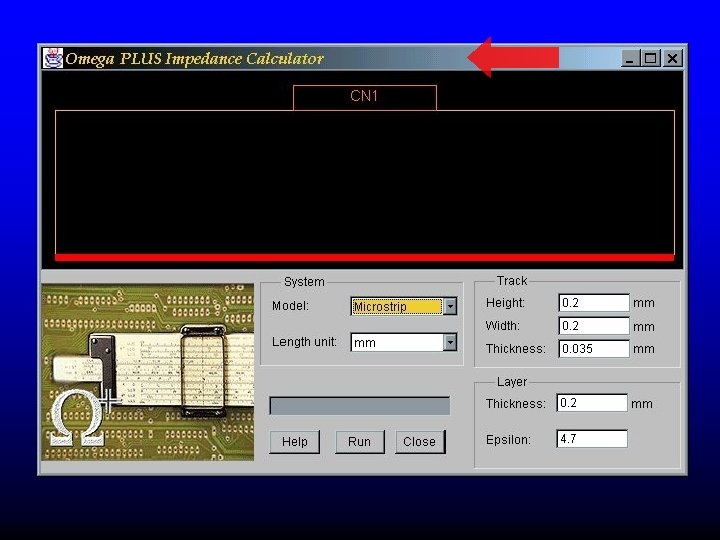The height and width of the screenshot is (540, 720).
Task: Click the Length unit mm combo box
Action: pos(404,342)
